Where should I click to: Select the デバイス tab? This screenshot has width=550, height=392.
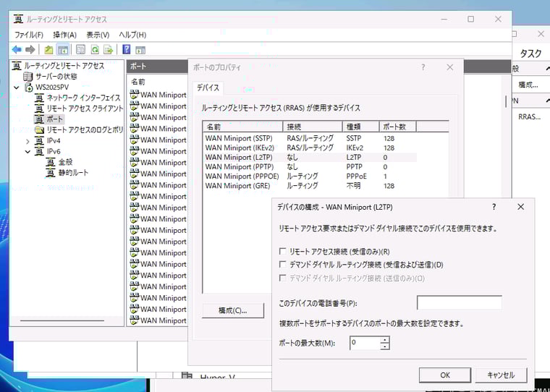[x=208, y=88]
